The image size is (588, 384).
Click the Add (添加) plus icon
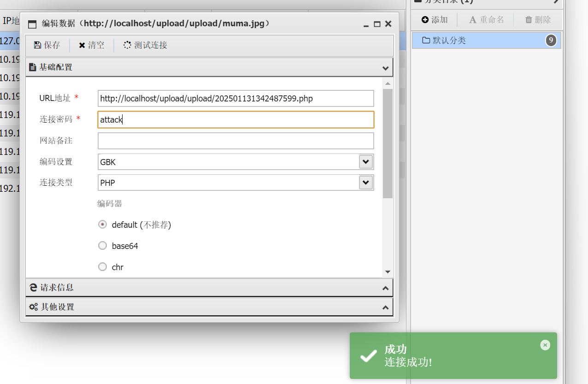425,20
